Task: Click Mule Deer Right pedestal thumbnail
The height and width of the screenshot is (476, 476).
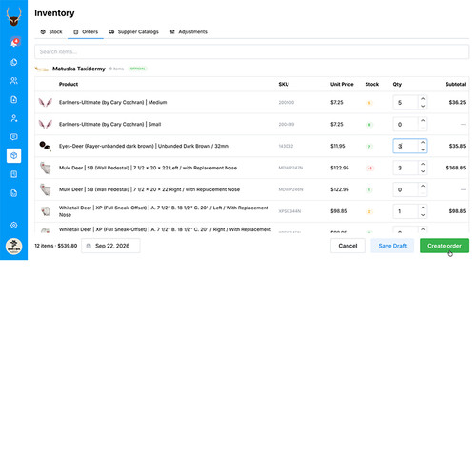Action: [x=45, y=189]
